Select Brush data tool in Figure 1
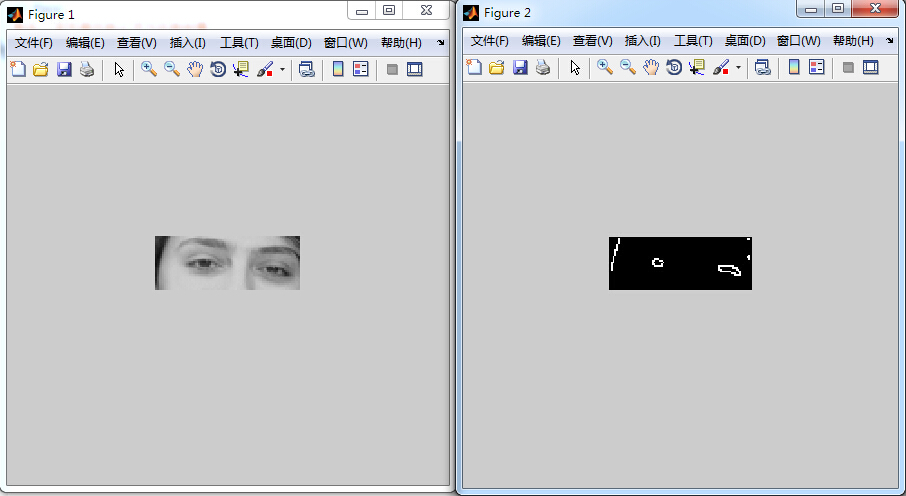This screenshot has width=906, height=496. [x=265, y=69]
